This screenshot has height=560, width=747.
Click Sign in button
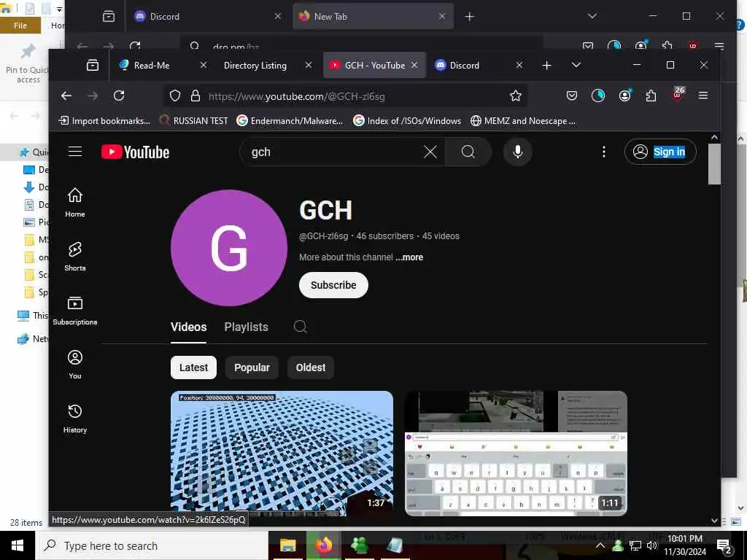click(x=660, y=152)
